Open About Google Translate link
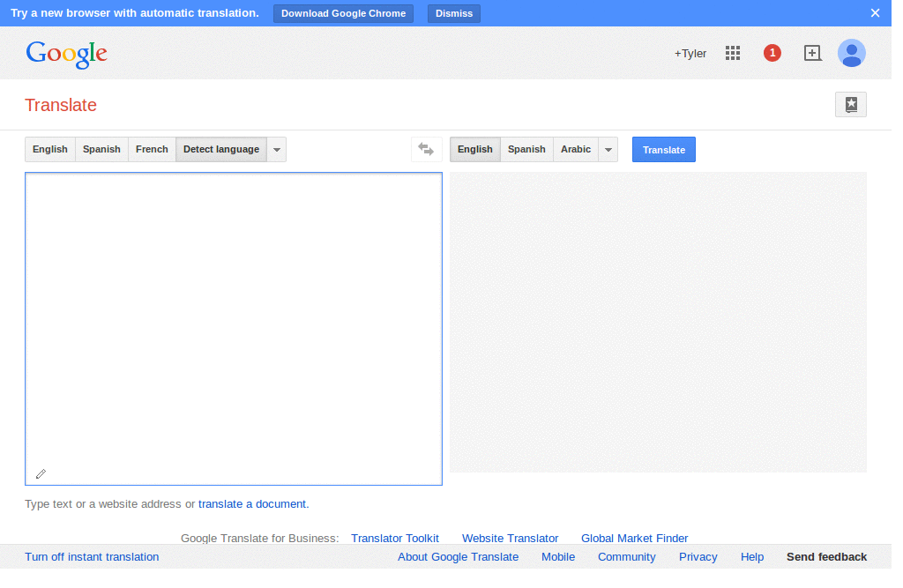 click(458, 557)
